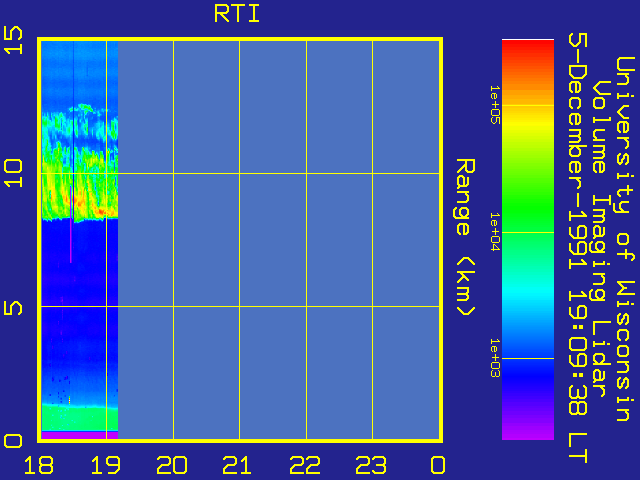The width and height of the screenshot is (640, 480).
Task: Click the 1e+03 colorbar label
Action: [x=495, y=358]
